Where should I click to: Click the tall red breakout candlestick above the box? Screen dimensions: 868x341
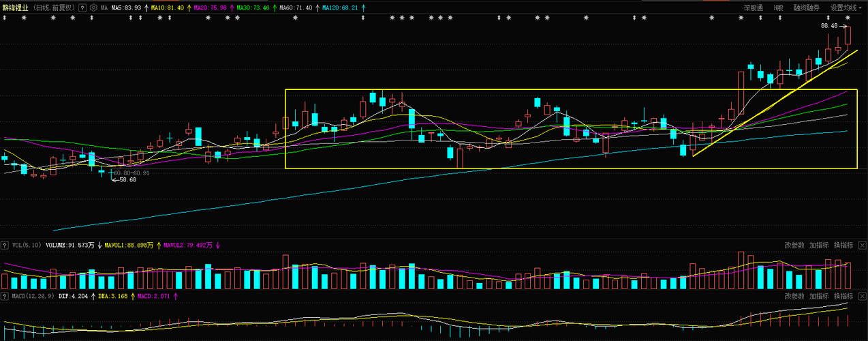741,93
